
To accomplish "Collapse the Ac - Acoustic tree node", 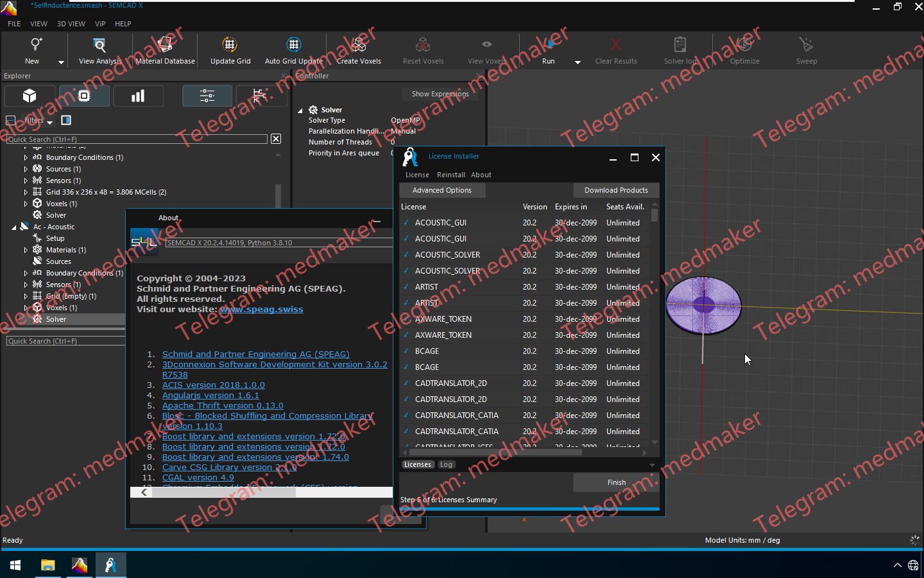I will pyautogui.click(x=14, y=227).
